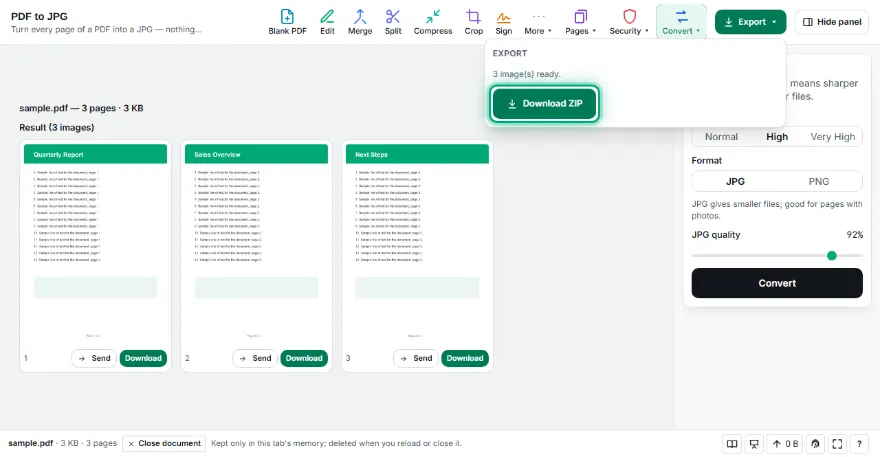Send page 3 image
Viewport: 880px width, 457px height.
pos(416,358)
